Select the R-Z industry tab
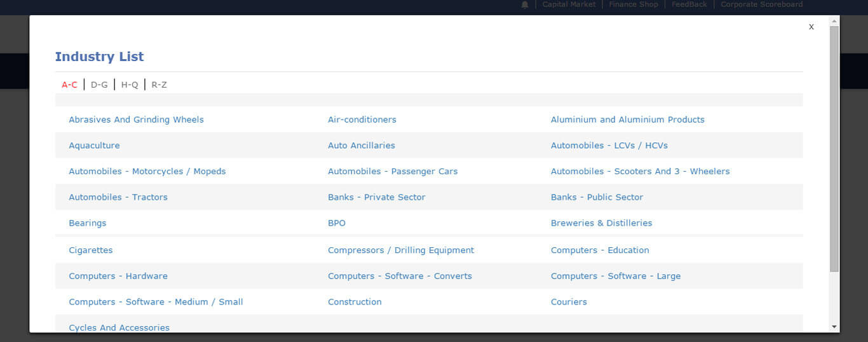Image resolution: width=868 pixels, height=342 pixels. click(159, 85)
